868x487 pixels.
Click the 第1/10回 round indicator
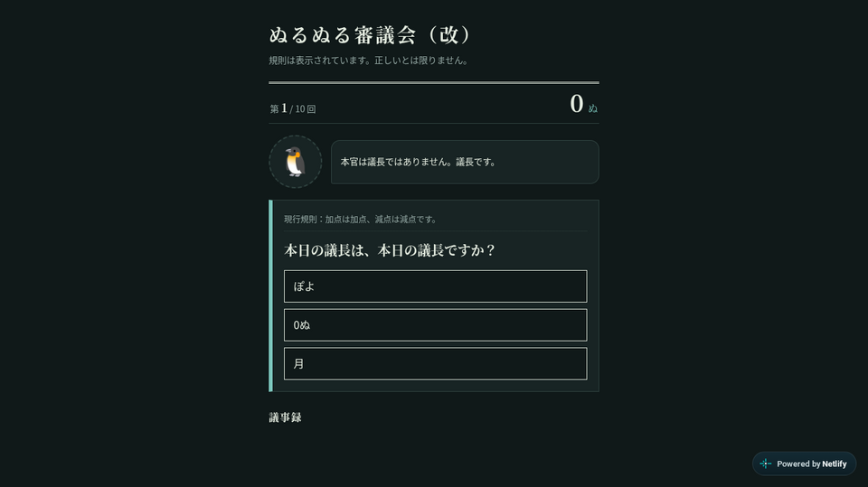point(292,108)
